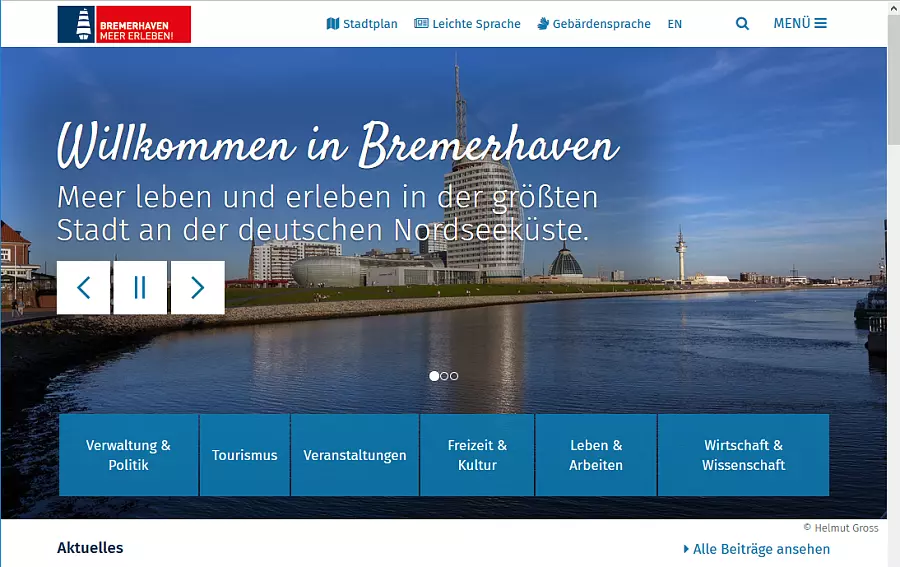The height and width of the screenshot is (567, 900).
Task: Open the Stadtplan map link
Action: pos(362,24)
